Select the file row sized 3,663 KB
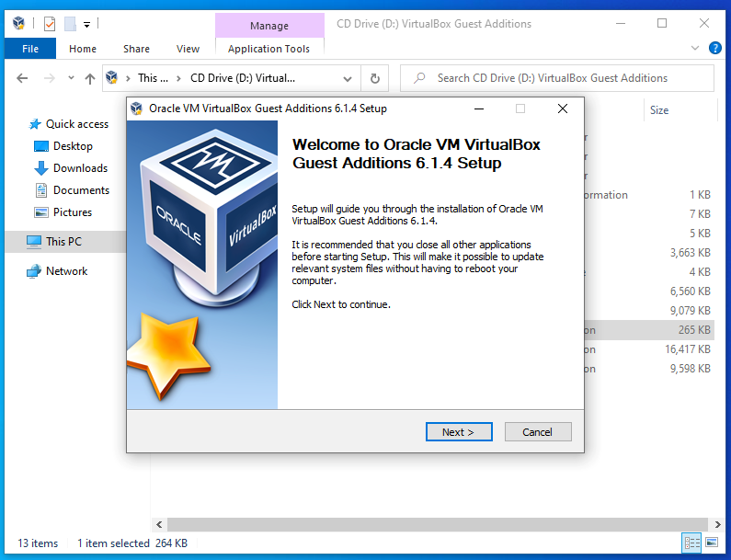This screenshot has width=731, height=560. (649, 253)
